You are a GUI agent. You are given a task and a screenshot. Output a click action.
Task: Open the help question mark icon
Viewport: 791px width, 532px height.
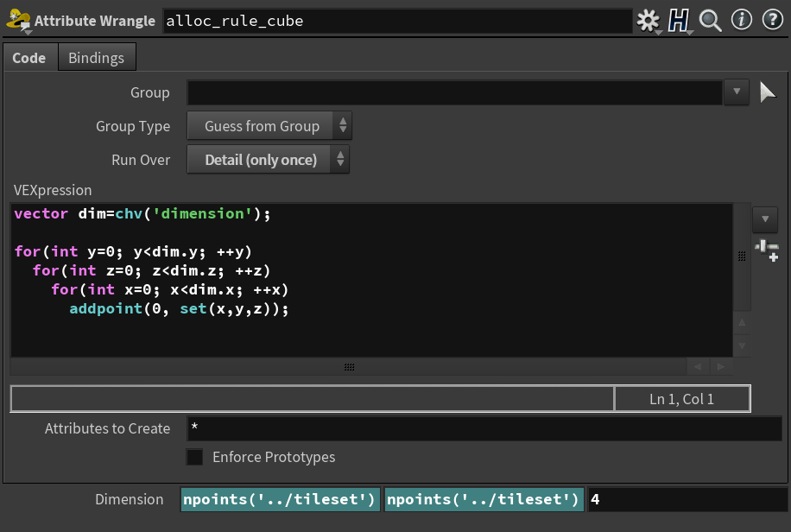tap(771, 21)
